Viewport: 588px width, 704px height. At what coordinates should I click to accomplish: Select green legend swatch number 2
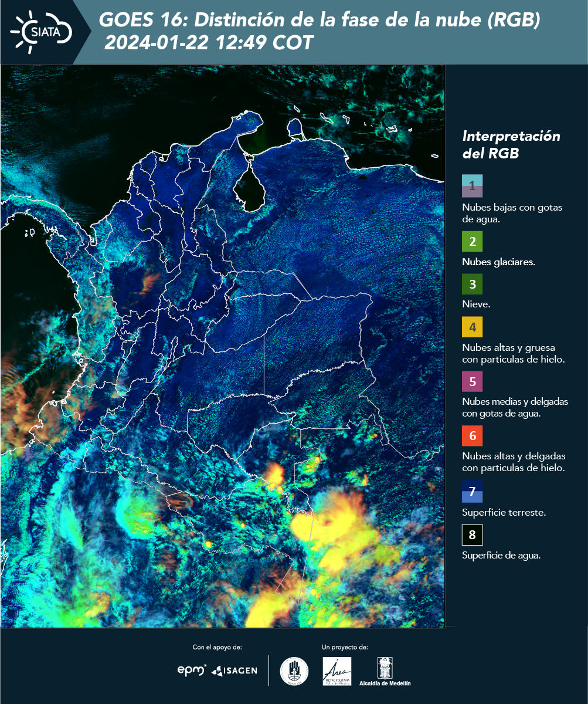[473, 242]
